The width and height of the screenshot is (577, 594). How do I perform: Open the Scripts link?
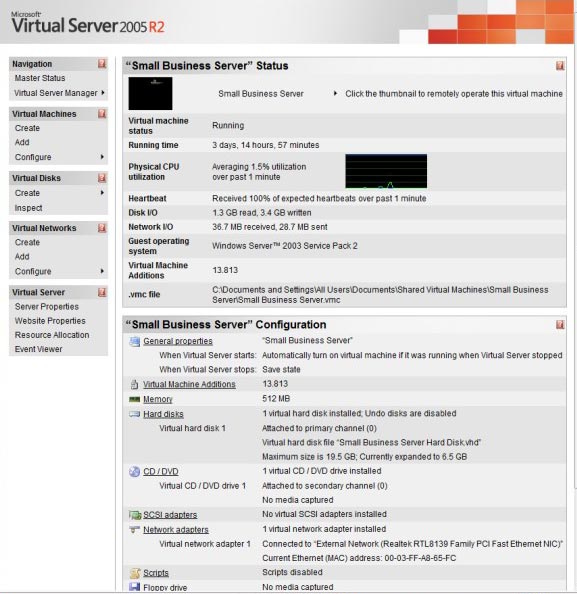156,572
